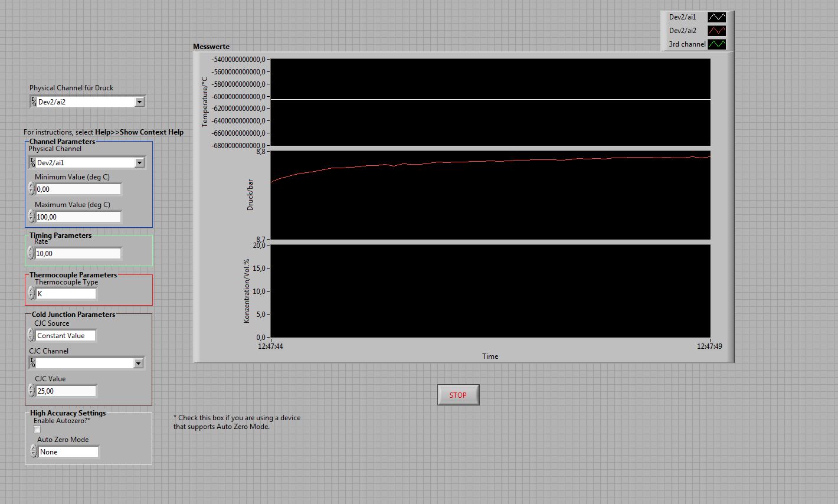
Task: Click the Auto Zero Mode field showing None
Action: click(68, 452)
